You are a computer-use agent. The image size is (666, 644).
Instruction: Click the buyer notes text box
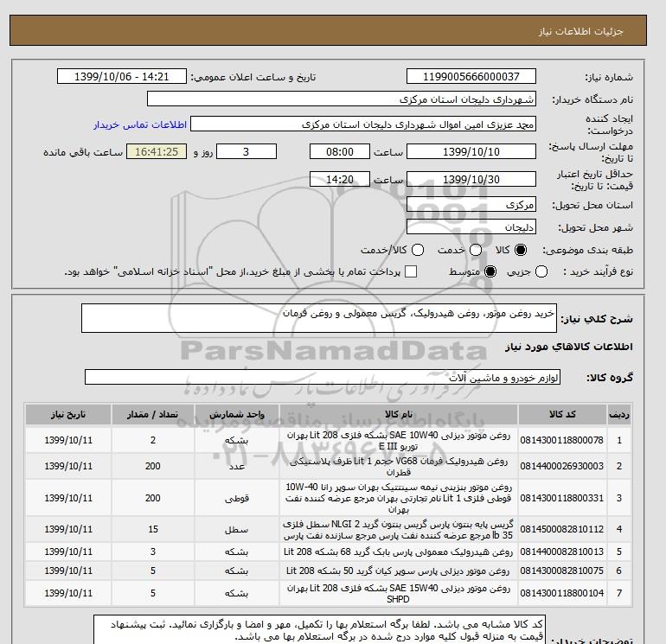pos(319,630)
